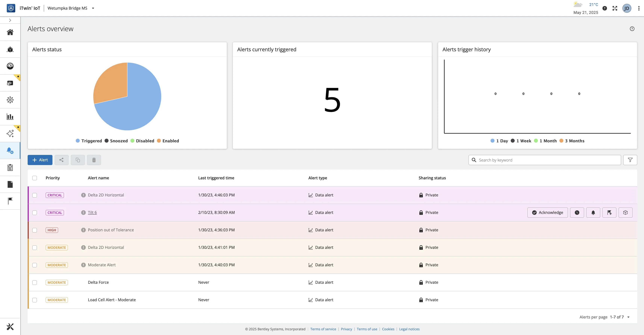The image size is (644, 335).
Task: Toggle the select-all checkbox in table header
Action: [35, 178]
